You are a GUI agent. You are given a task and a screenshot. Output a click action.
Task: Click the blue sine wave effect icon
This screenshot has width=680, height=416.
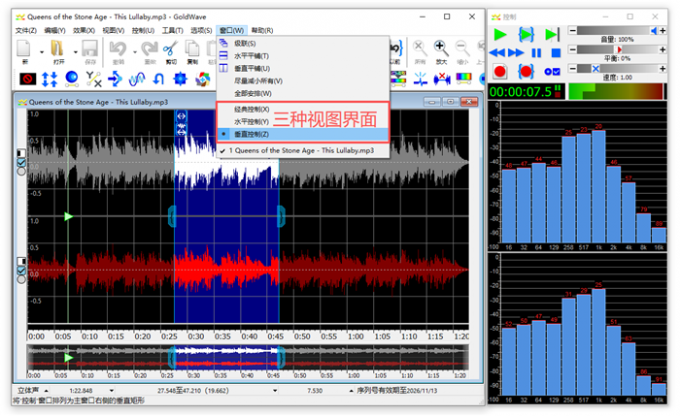137,79
